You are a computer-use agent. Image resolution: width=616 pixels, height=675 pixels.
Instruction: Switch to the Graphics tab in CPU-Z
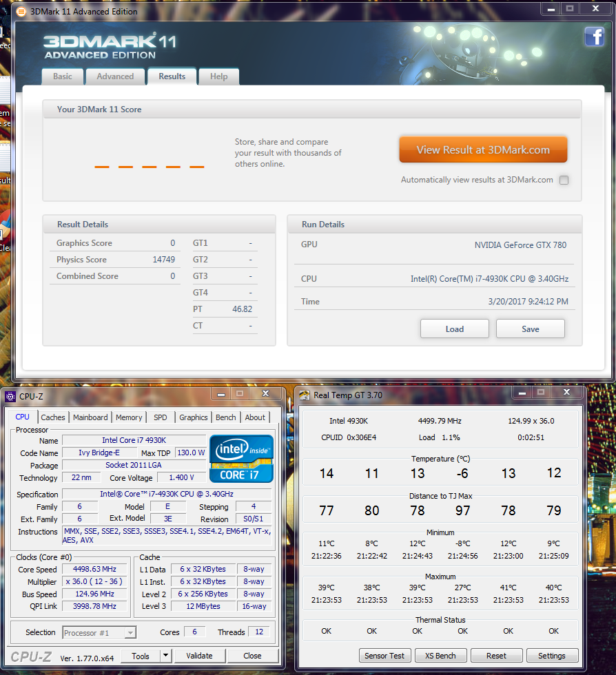[x=194, y=417]
